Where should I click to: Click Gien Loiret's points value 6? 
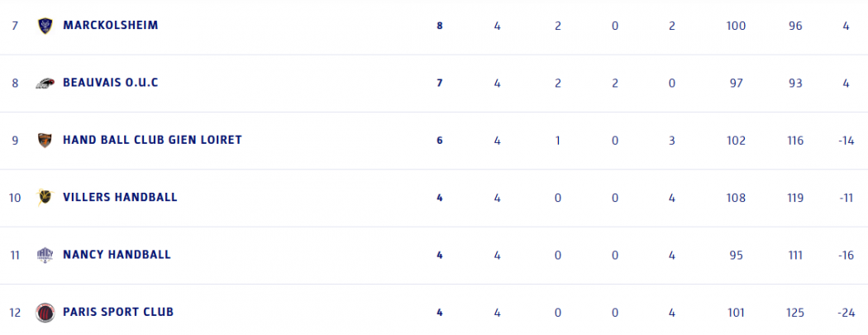tap(440, 141)
